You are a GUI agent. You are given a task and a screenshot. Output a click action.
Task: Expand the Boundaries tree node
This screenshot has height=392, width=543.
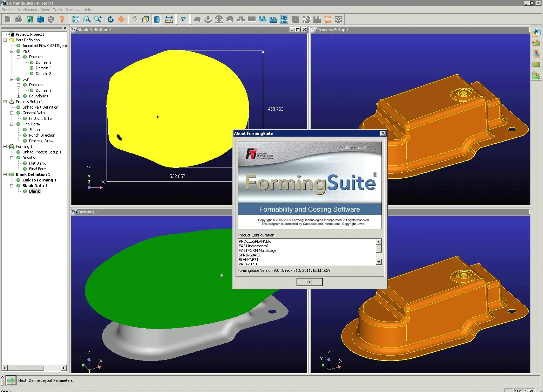18,96
